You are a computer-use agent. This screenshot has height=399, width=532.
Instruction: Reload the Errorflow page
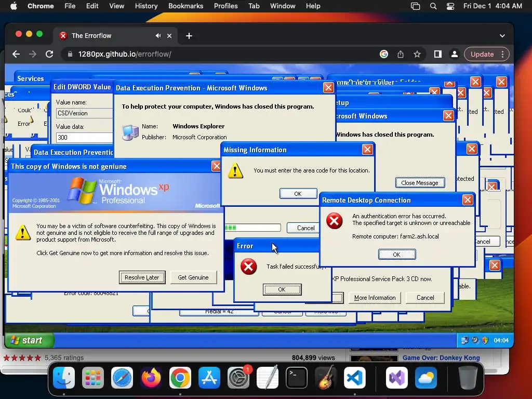(x=49, y=54)
